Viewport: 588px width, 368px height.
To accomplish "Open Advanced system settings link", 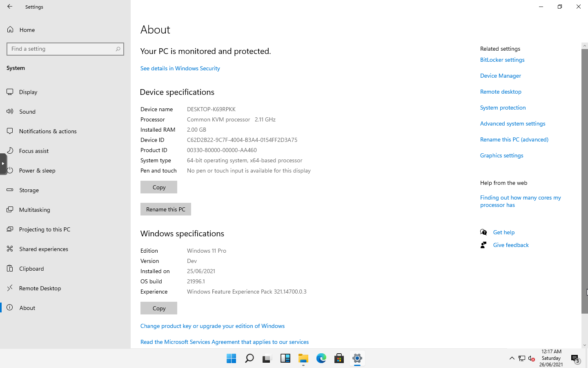I will tap(513, 123).
